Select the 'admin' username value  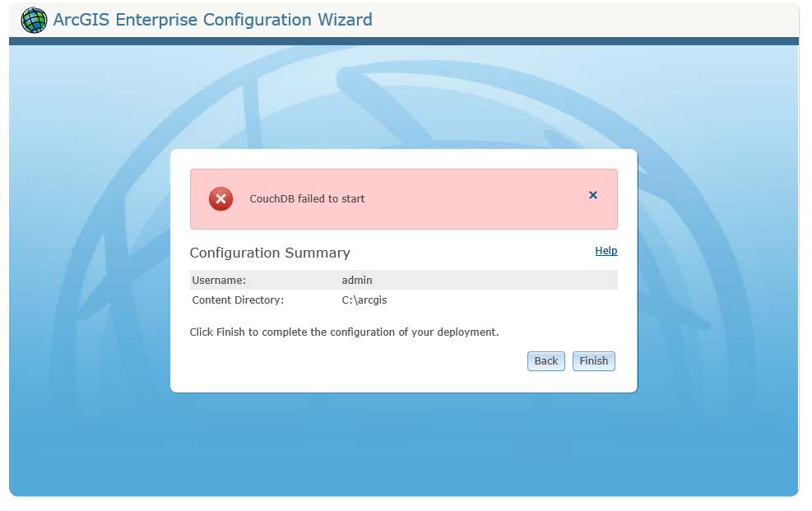tap(357, 280)
